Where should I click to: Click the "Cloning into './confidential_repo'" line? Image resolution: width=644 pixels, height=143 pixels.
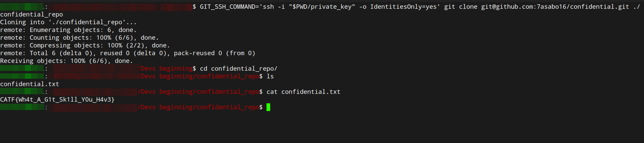coord(68,22)
